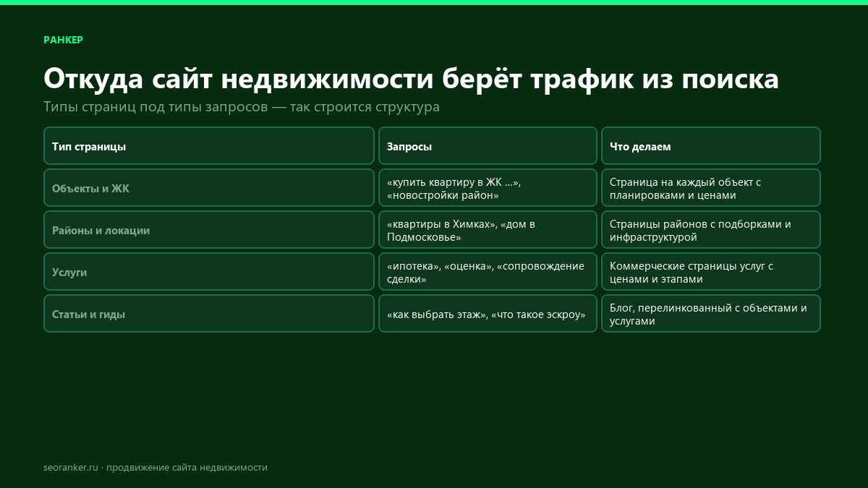Click the seoranker.ru footer text
This screenshot has height=488, width=868.
[x=156, y=468]
